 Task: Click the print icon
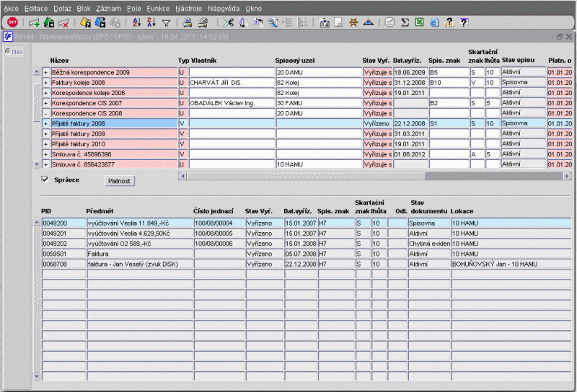click(188, 23)
